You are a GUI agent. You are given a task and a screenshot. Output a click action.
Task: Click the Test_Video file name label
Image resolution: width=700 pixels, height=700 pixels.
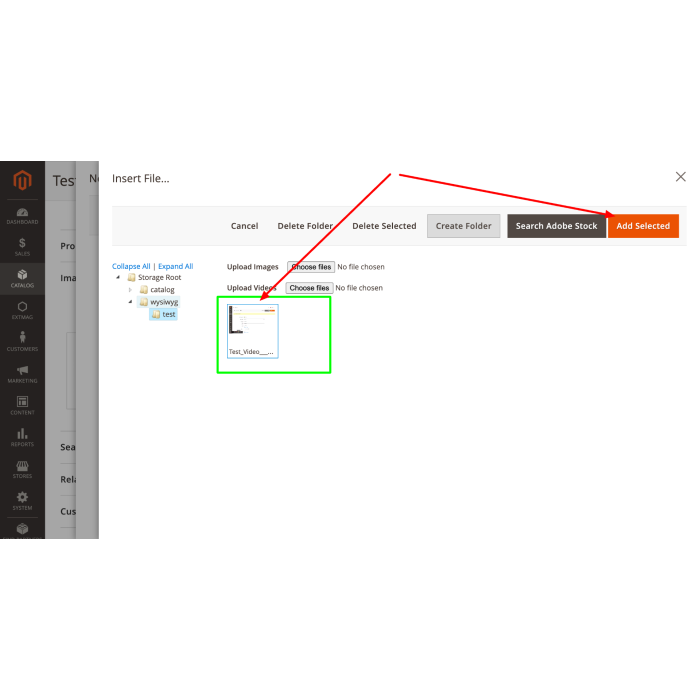click(x=251, y=352)
